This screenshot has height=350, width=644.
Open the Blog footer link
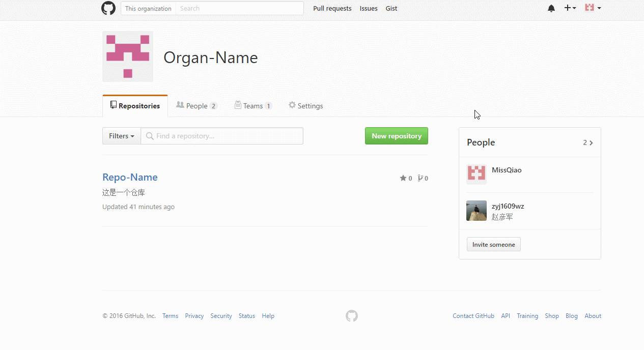tap(572, 316)
